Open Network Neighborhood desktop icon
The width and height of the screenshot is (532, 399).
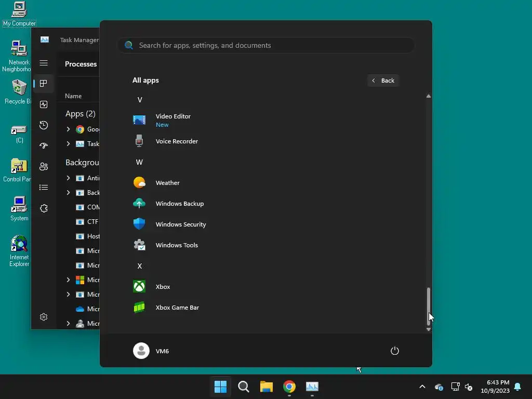(x=17, y=56)
